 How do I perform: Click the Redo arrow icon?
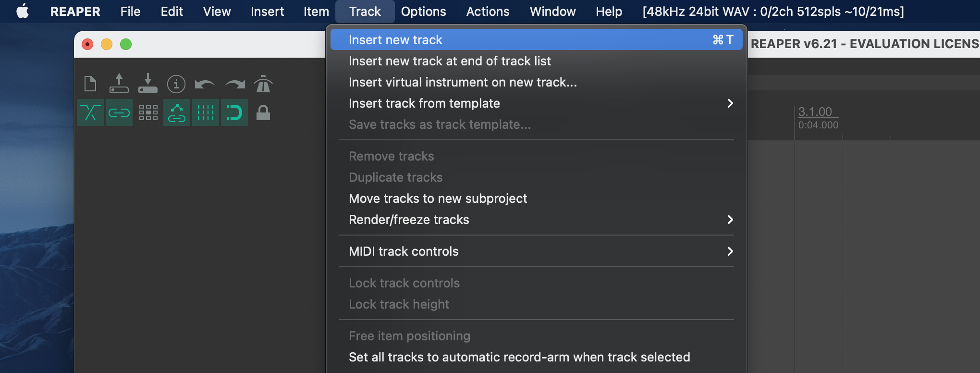[234, 85]
